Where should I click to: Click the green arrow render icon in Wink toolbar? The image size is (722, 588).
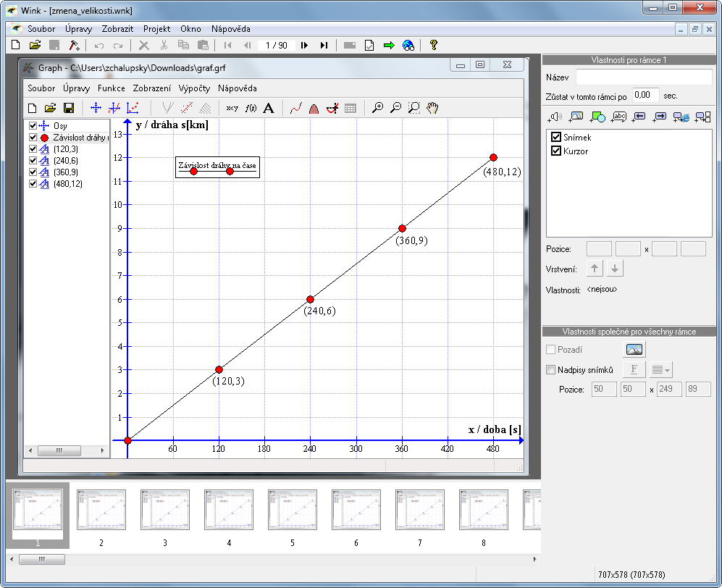pos(389,45)
